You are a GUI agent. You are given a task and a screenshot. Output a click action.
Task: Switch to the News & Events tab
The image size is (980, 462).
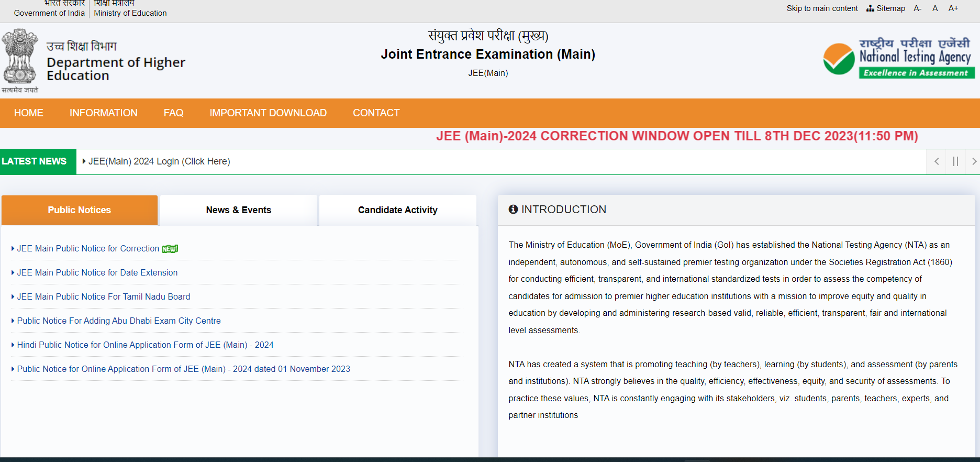239,210
